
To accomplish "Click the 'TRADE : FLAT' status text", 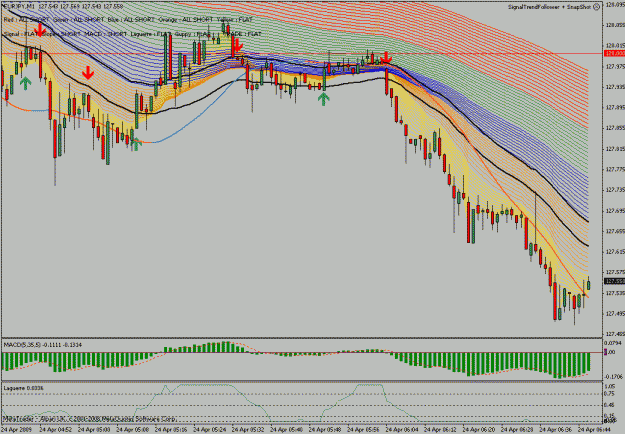I will click(x=243, y=34).
